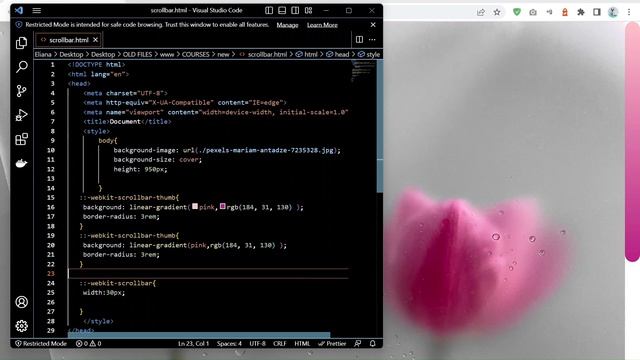Open the Docker view in activity bar
Screen dimensions: 640x360
click(21, 163)
